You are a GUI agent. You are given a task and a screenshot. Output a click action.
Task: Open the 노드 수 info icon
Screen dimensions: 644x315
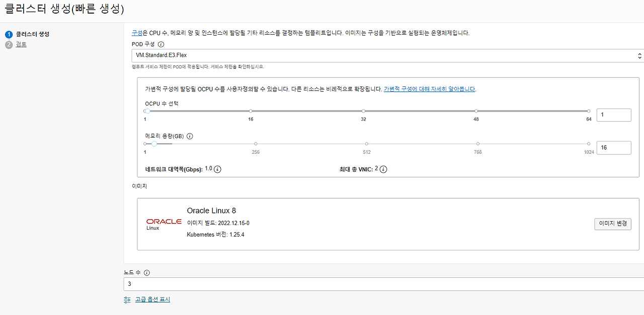pos(146,272)
